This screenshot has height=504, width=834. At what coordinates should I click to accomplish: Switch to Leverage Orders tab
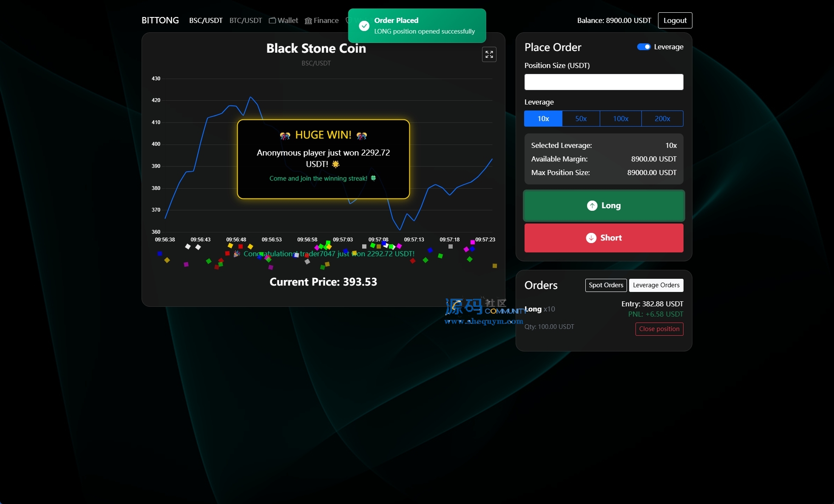[x=656, y=285]
